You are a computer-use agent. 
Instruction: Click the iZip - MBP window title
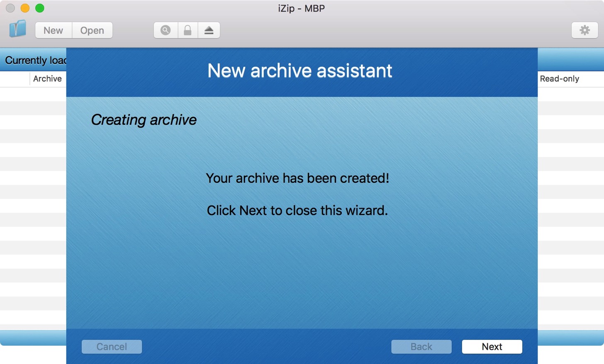tap(302, 8)
